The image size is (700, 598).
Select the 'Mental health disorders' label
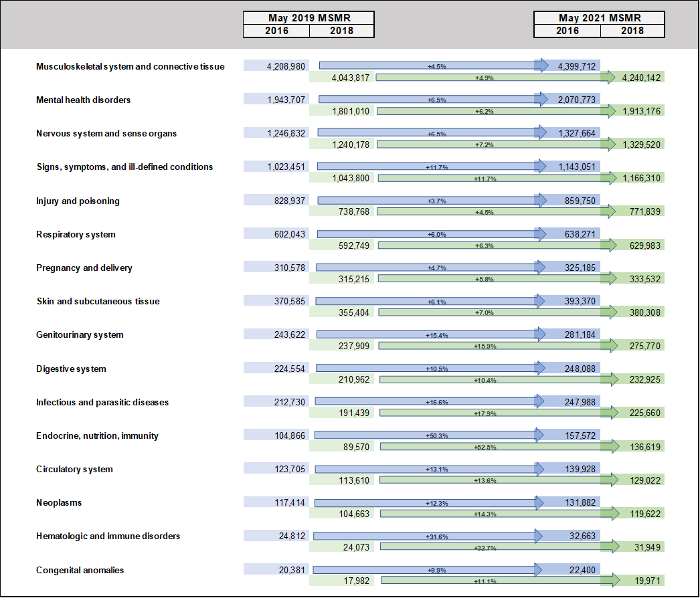84,100
